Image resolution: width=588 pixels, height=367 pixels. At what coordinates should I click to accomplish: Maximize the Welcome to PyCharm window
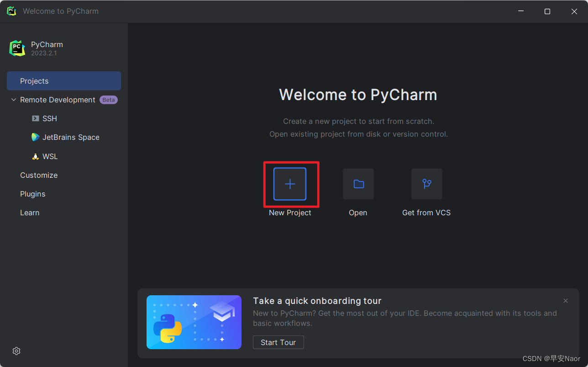pos(547,11)
